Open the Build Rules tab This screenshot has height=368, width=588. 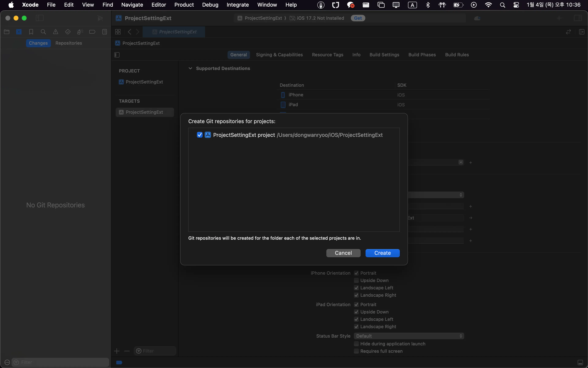click(x=457, y=55)
